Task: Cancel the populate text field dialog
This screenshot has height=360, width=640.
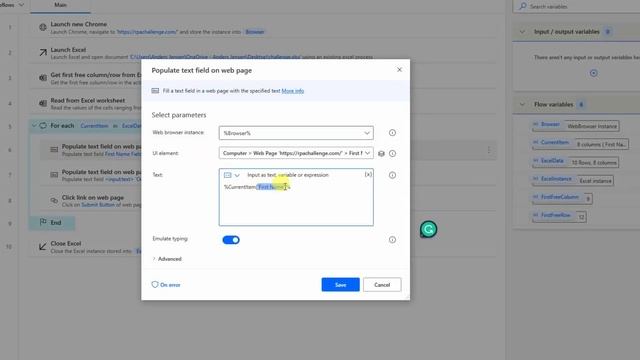Action: (382, 284)
